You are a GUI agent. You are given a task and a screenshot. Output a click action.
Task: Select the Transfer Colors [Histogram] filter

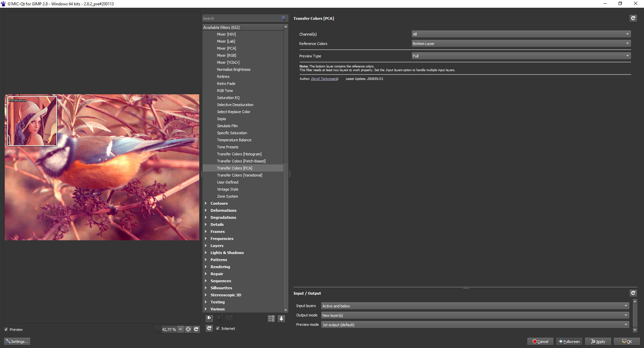coord(239,154)
